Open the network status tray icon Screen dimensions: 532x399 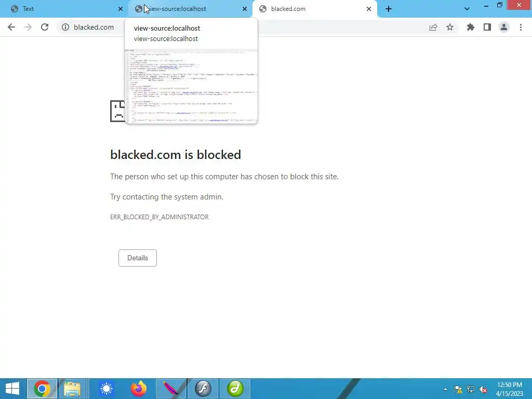pos(471,389)
